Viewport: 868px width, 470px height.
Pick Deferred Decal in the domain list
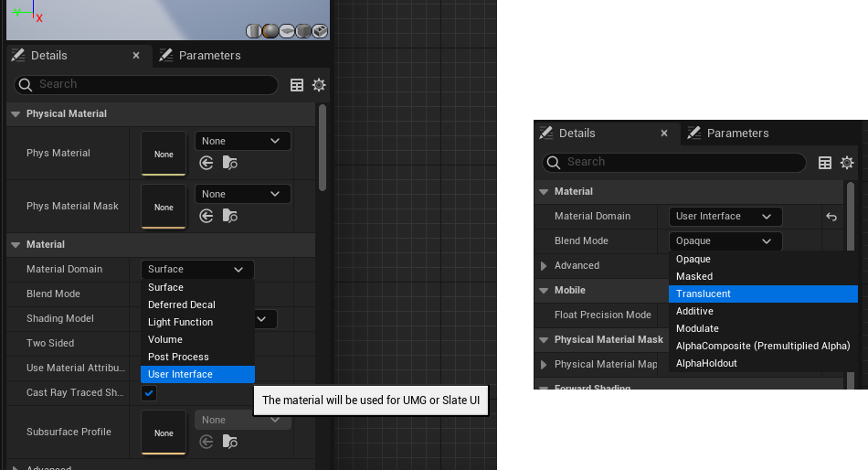[x=182, y=304]
